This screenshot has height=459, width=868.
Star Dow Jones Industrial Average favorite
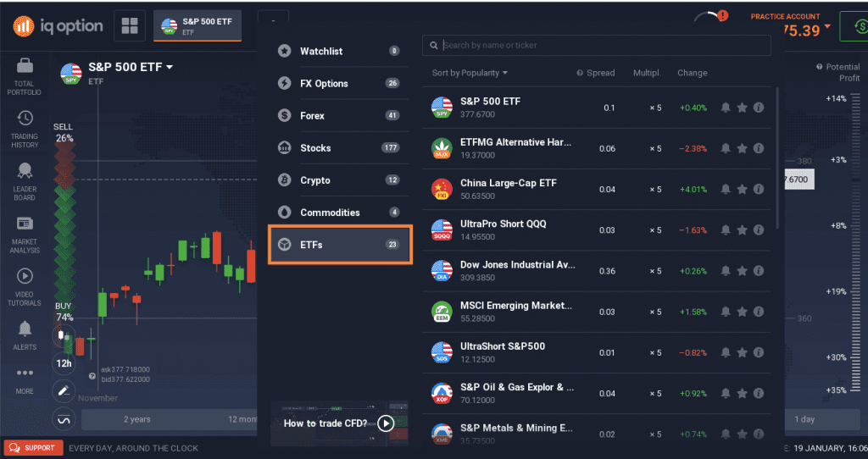tap(743, 271)
